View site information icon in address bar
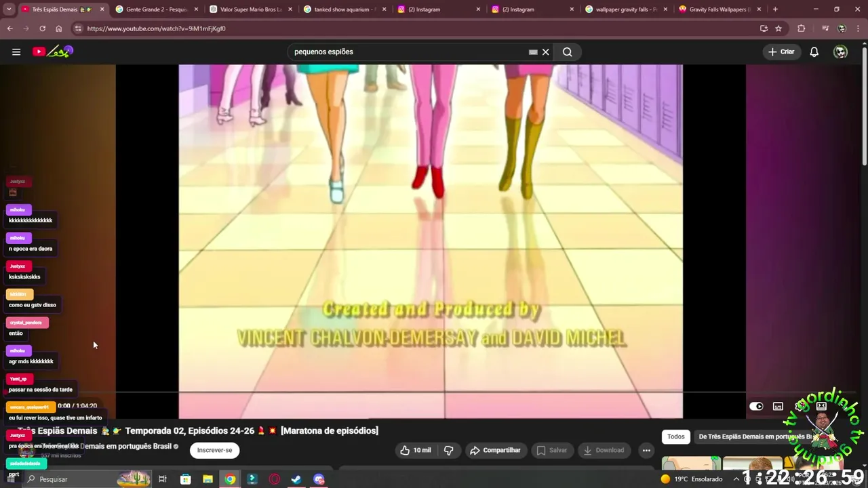The width and height of the screenshot is (868, 488). coord(78,28)
